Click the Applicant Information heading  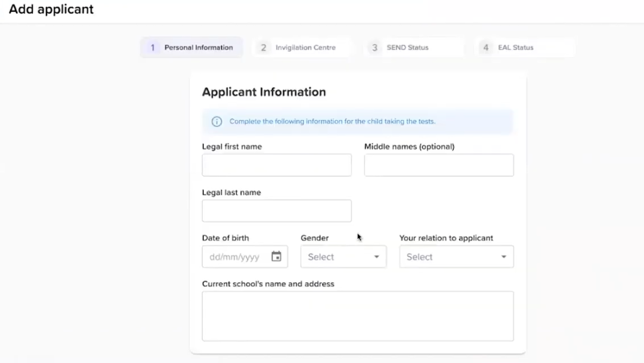(x=264, y=92)
